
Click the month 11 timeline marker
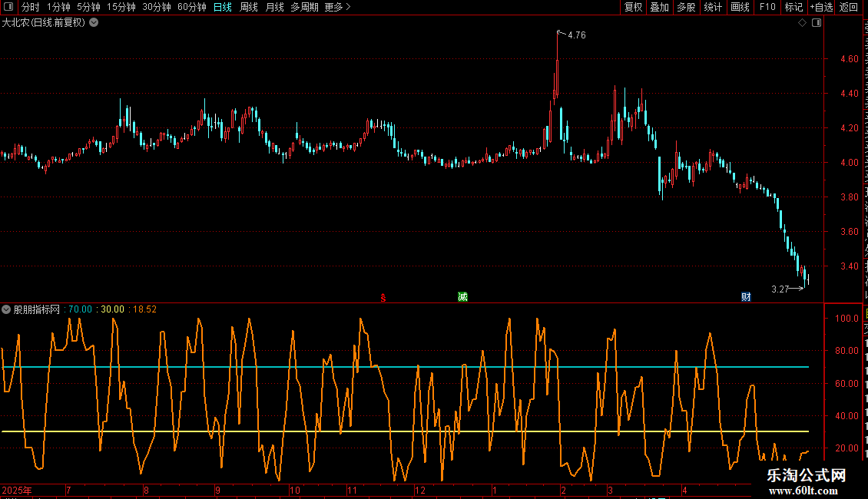(x=353, y=490)
